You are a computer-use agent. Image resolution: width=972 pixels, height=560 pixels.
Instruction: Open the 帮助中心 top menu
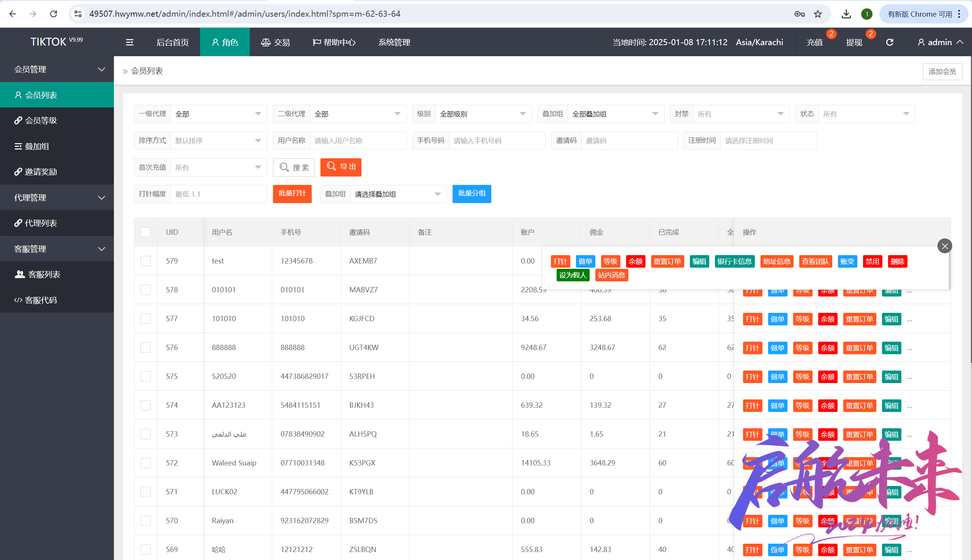334,42
